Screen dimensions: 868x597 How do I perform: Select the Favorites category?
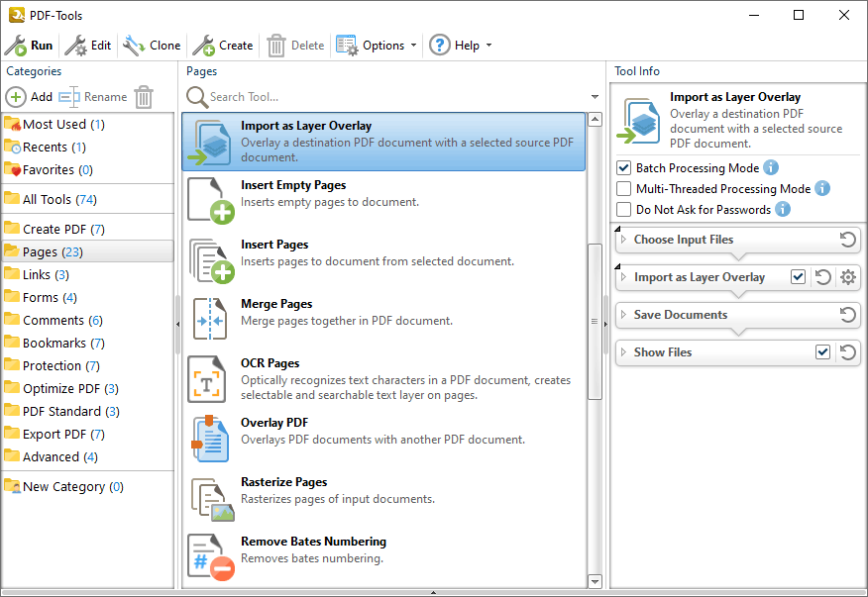[x=87, y=170]
